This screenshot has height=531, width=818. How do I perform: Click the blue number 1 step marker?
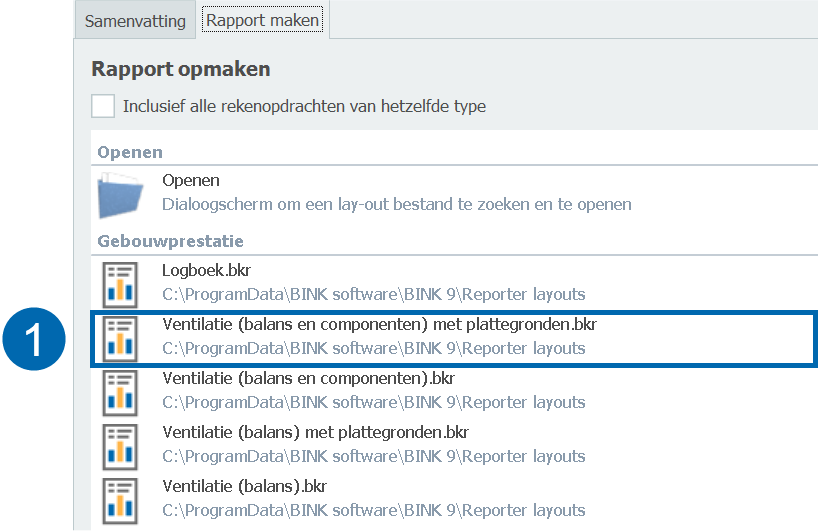click(34, 339)
